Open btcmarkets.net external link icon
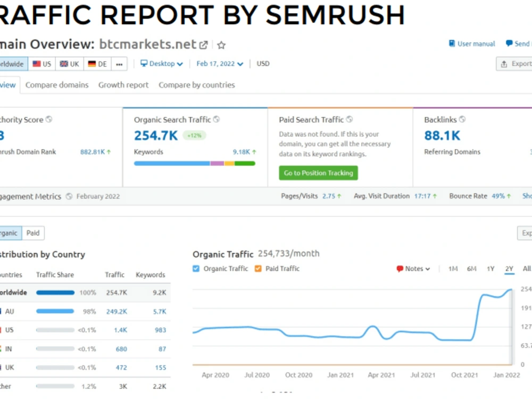 pos(204,45)
